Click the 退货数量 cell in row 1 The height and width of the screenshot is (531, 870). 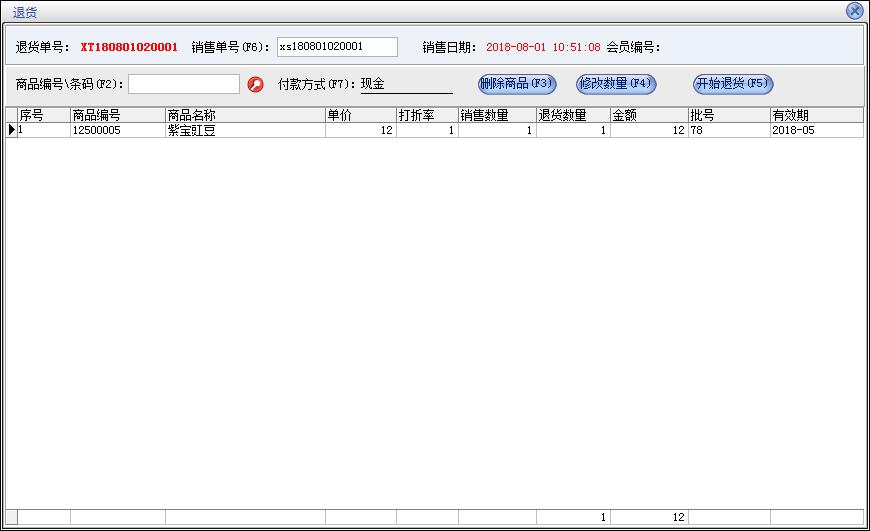pyautogui.click(x=573, y=130)
